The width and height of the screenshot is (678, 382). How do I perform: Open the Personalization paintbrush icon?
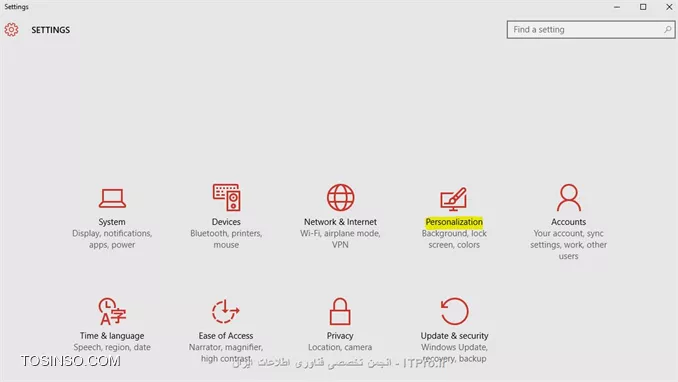(454, 199)
